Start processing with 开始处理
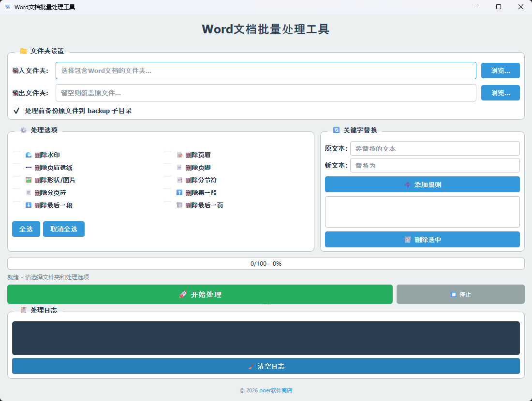 tap(200, 294)
